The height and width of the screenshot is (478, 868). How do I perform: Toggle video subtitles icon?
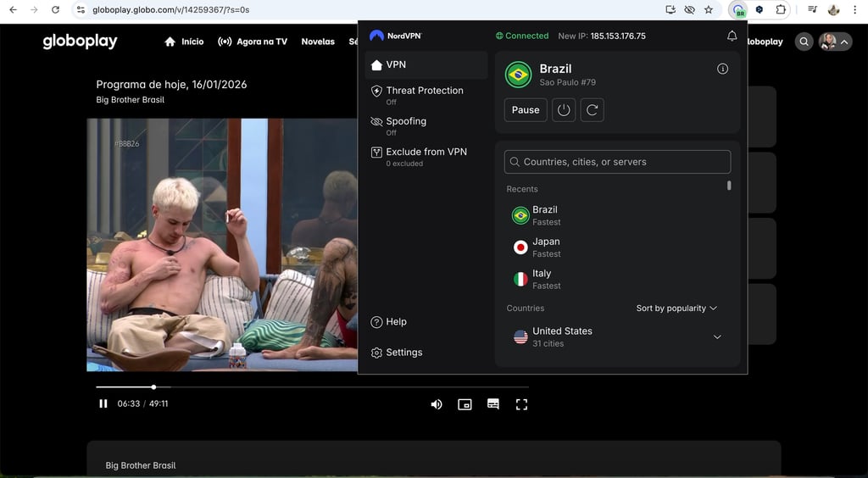pos(493,404)
